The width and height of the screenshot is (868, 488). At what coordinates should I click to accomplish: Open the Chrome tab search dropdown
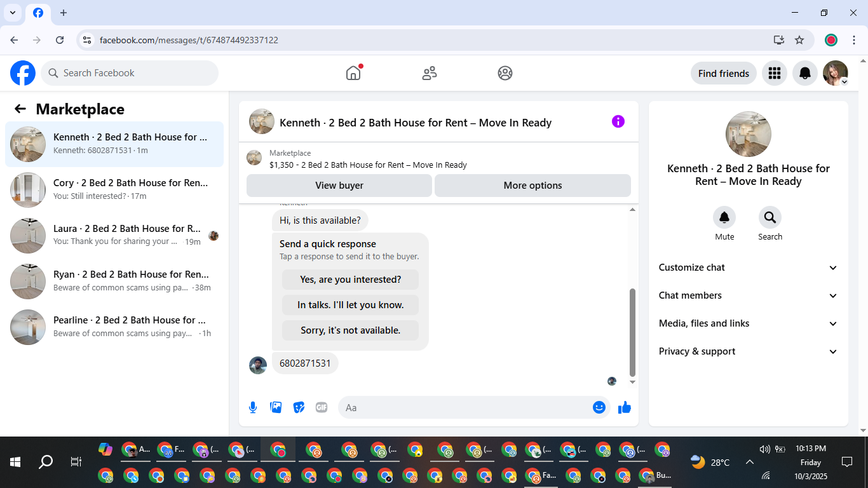13,13
